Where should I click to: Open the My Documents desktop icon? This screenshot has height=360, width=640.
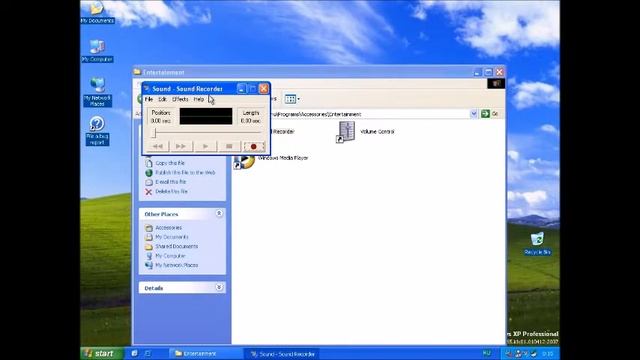[97, 12]
